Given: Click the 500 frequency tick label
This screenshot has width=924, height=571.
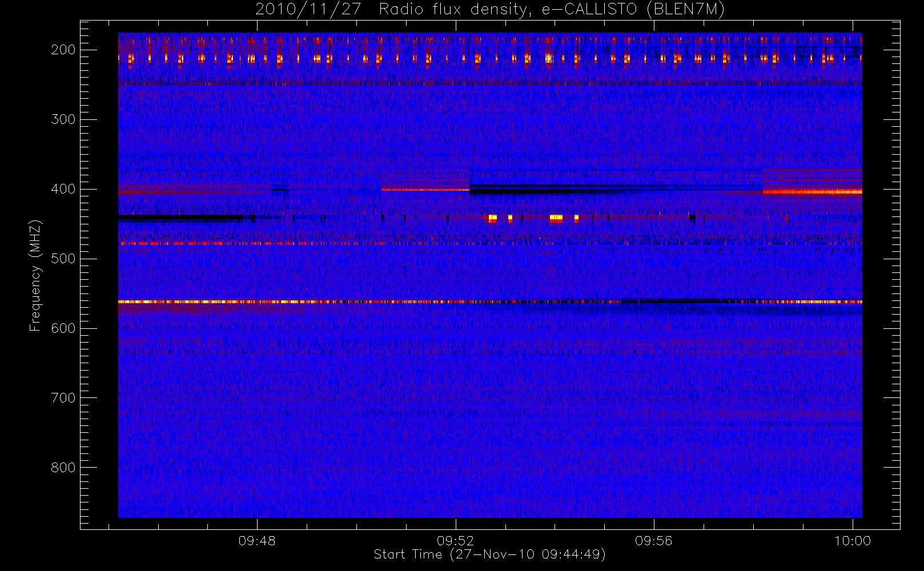Looking at the screenshot, I should [x=63, y=259].
